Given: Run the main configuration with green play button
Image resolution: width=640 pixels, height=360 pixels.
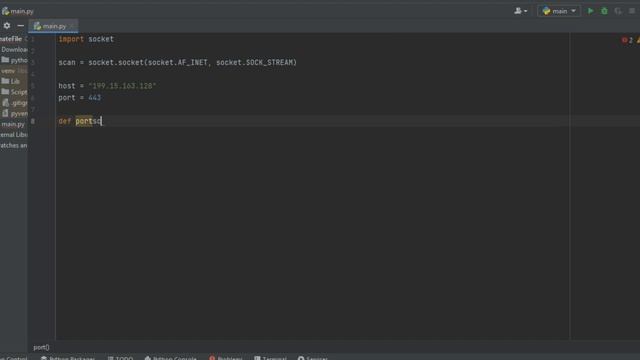Looking at the screenshot, I should pyautogui.click(x=590, y=11).
